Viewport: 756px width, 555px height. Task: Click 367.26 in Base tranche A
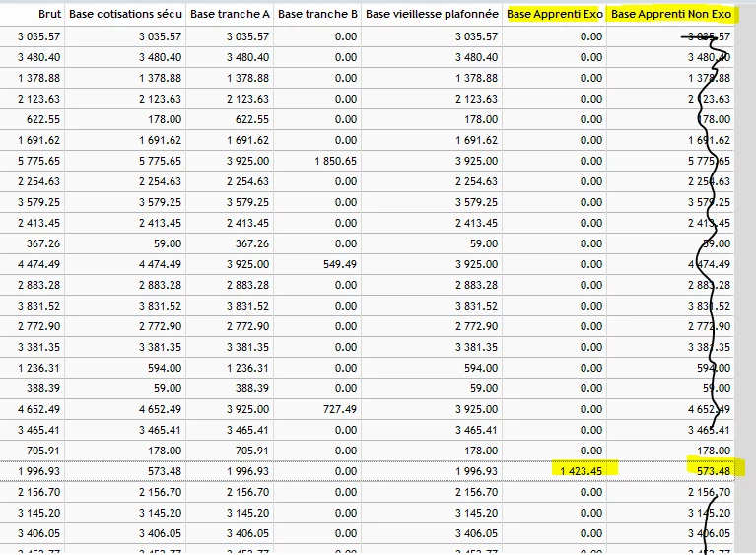pos(252,244)
